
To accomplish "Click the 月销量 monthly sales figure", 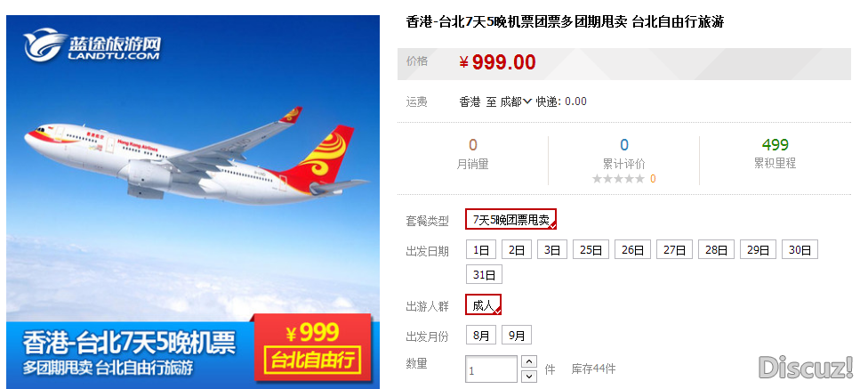I will pyautogui.click(x=473, y=145).
